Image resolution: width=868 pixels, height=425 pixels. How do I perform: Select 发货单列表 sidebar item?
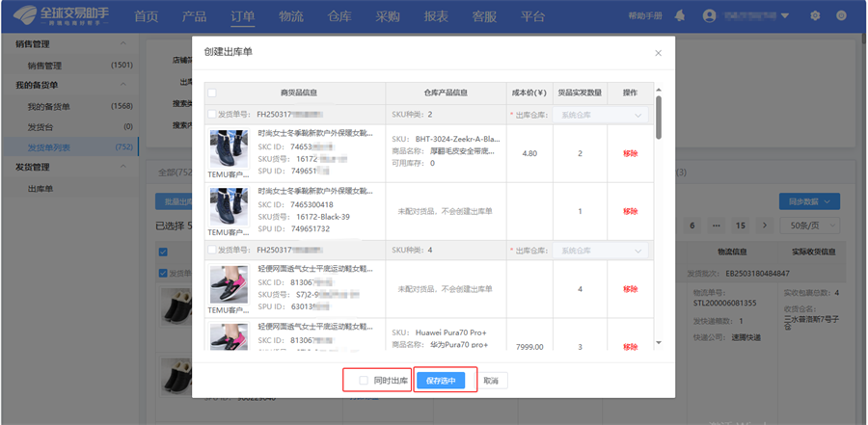tap(69, 147)
